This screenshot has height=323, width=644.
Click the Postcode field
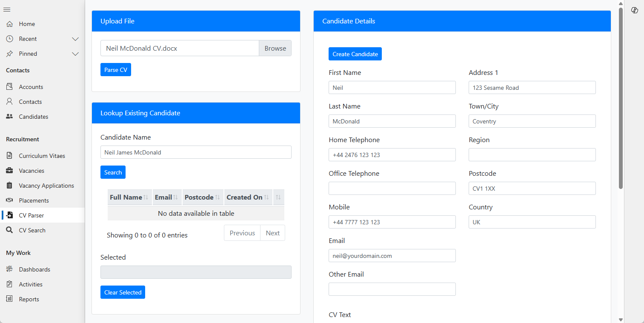tap(532, 189)
